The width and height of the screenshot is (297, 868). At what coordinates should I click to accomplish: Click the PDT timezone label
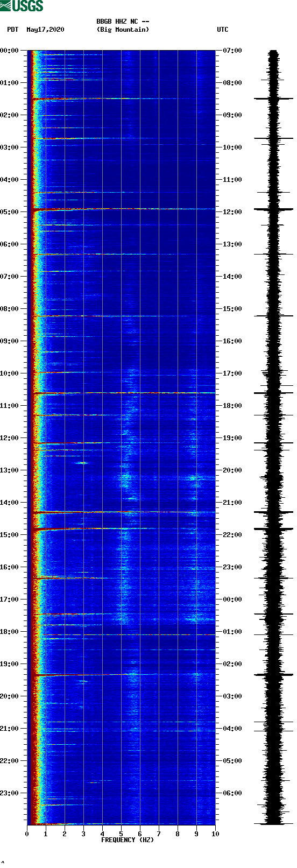coord(13,30)
